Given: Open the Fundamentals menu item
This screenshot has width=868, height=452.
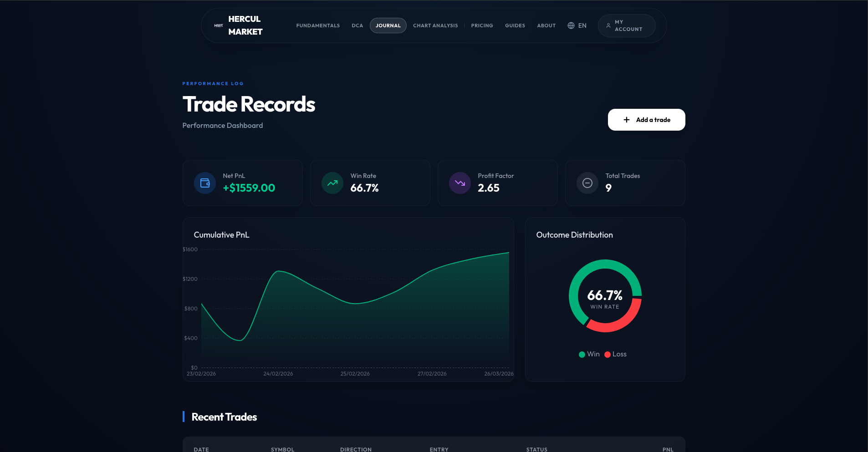Looking at the screenshot, I should point(318,25).
